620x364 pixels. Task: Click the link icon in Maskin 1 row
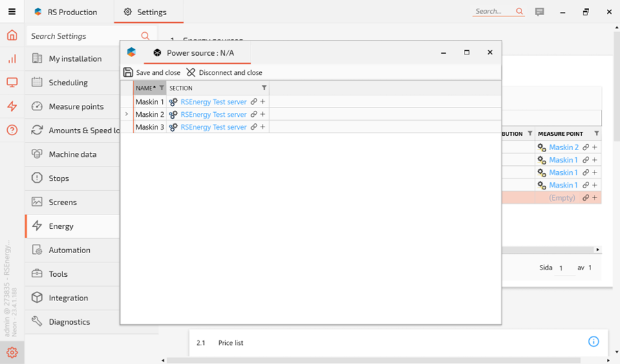point(254,102)
